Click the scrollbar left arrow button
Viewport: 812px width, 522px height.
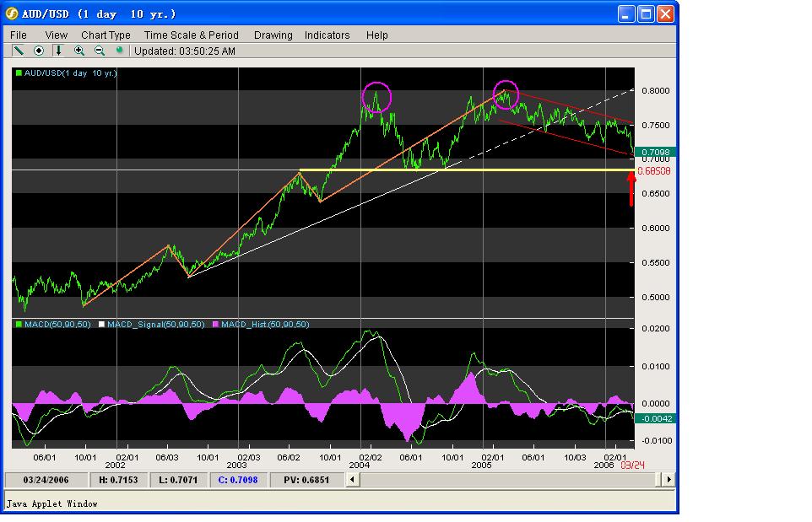(x=353, y=480)
